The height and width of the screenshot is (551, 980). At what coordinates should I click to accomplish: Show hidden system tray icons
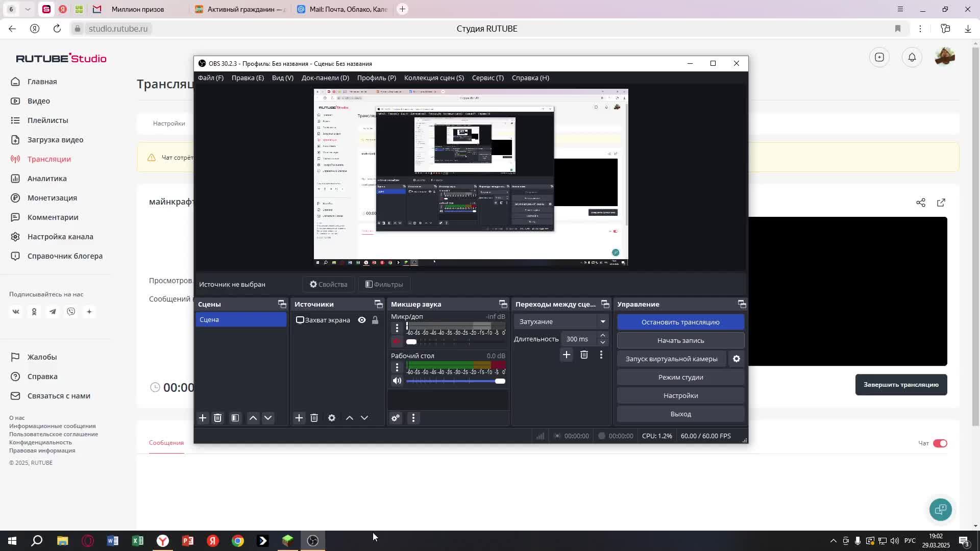click(834, 541)
